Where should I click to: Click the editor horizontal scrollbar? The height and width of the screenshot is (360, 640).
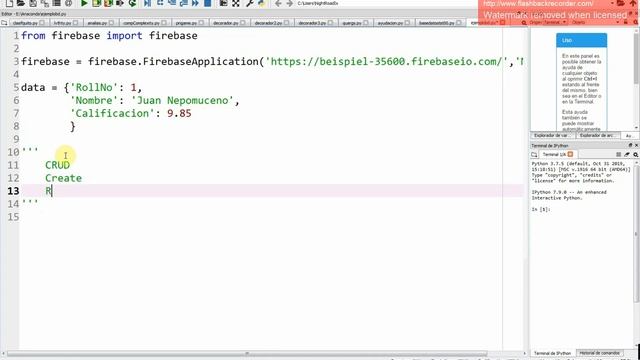tap(247, 353)
